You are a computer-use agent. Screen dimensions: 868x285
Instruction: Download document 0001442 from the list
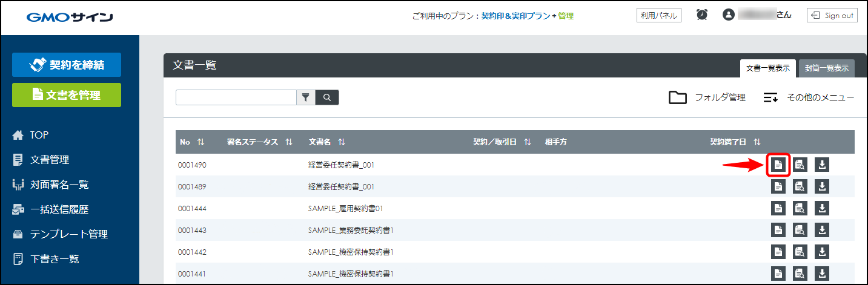(822, 252)
